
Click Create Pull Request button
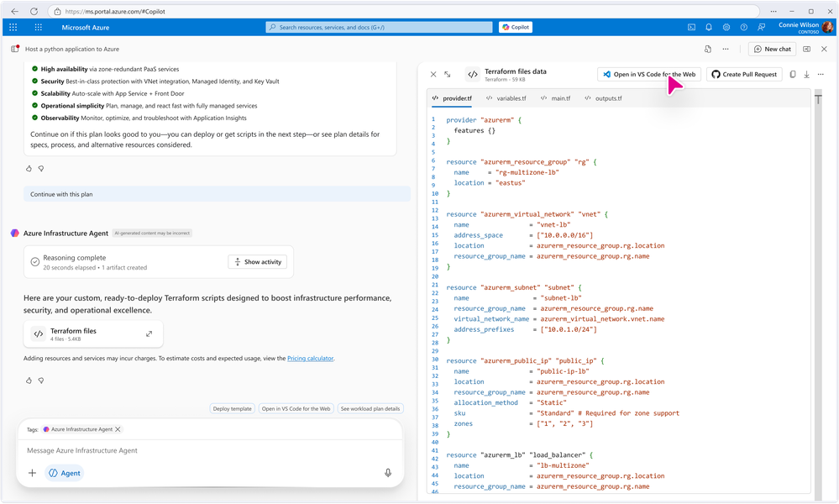(x=744, y=75)
